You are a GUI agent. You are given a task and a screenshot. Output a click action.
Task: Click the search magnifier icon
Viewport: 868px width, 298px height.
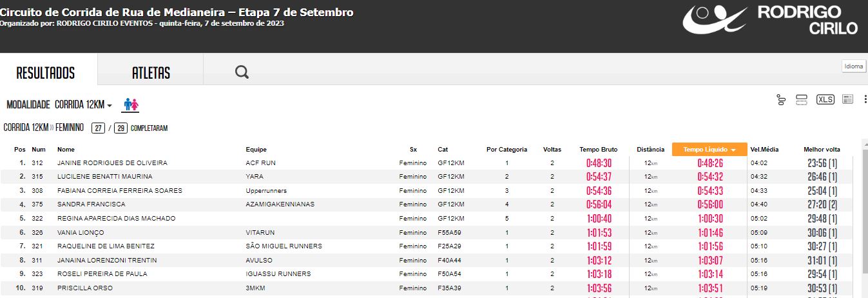[x=242, y=72]
